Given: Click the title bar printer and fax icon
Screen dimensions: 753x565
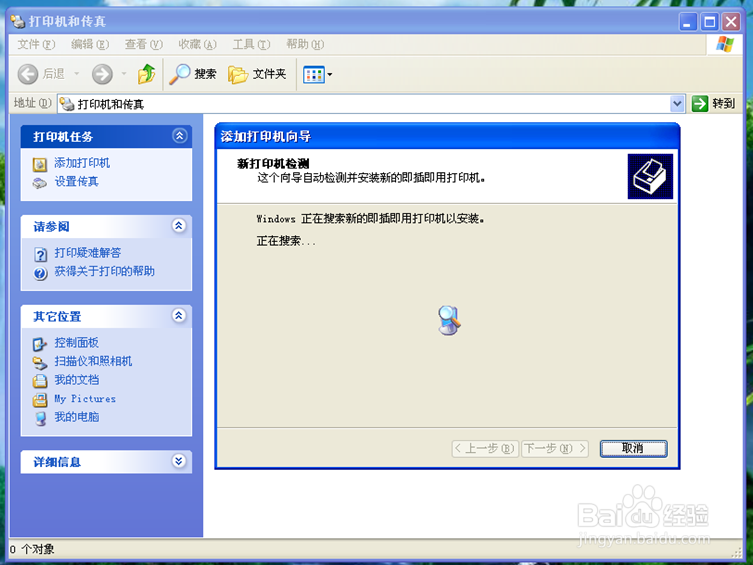Looking at the screenshot, I should click(18, 22).
